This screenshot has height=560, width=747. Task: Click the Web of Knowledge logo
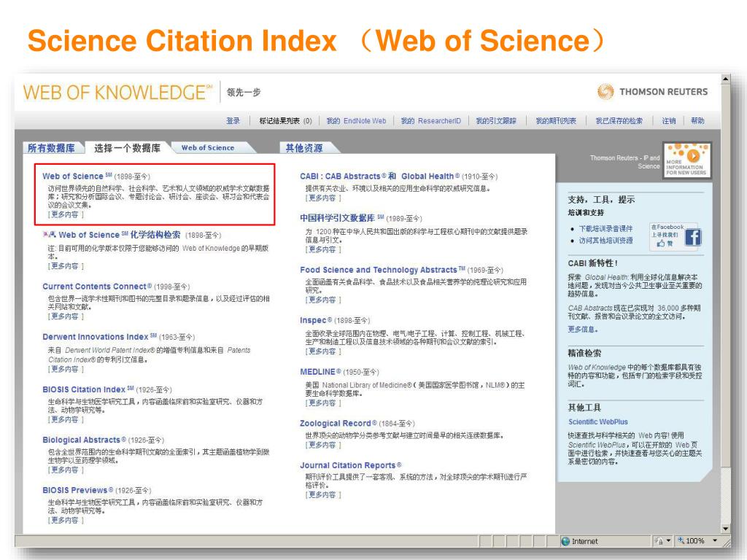(x=117, y=92)
